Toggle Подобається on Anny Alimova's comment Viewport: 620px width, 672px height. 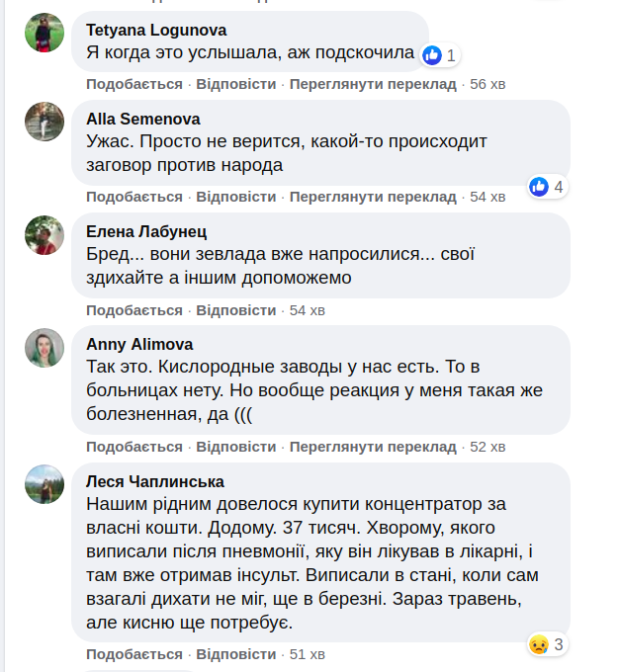click(134, 447)
